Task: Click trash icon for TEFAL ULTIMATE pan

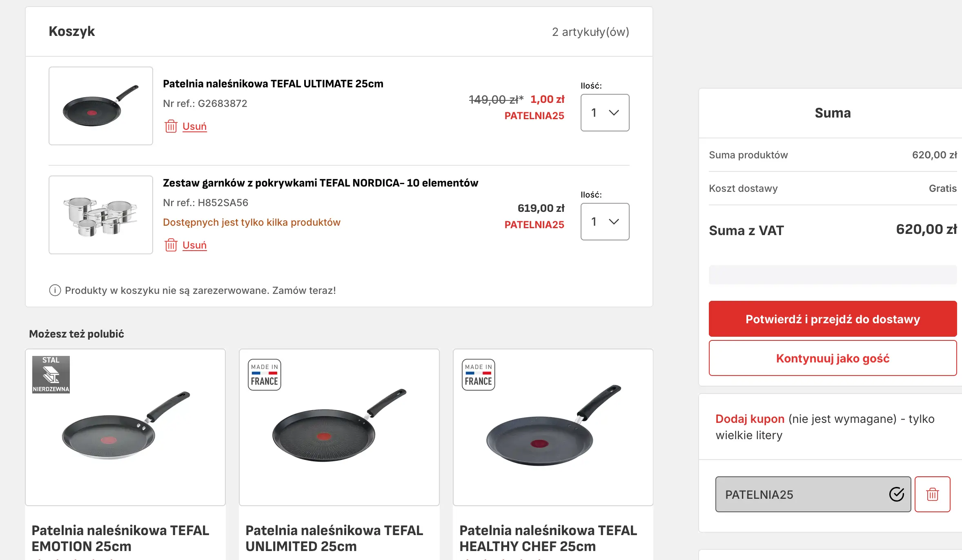Action: click(171, 127)
